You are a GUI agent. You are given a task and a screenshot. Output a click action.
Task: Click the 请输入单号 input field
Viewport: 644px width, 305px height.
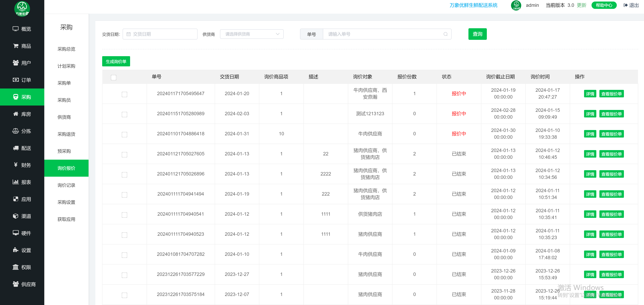click(x=382, y=34)
